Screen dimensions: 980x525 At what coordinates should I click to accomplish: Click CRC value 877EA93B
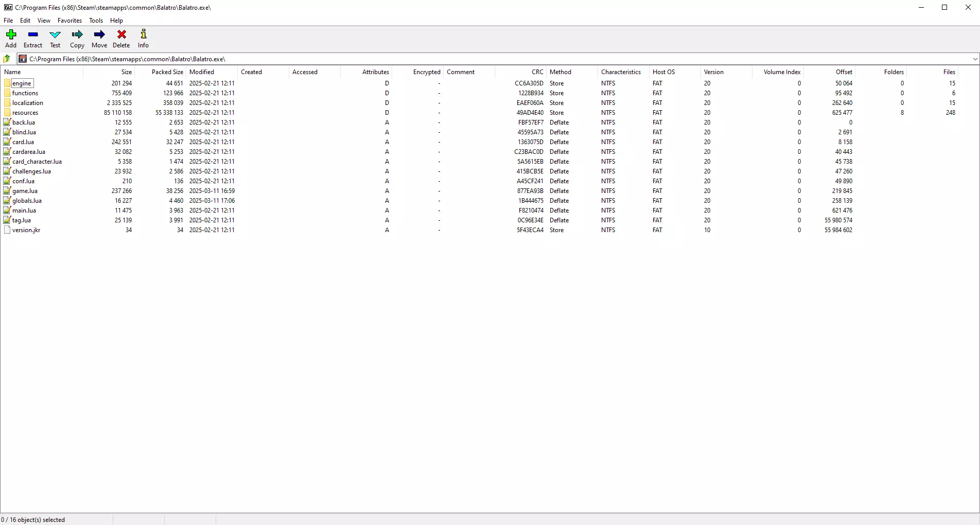click(530, 191)
